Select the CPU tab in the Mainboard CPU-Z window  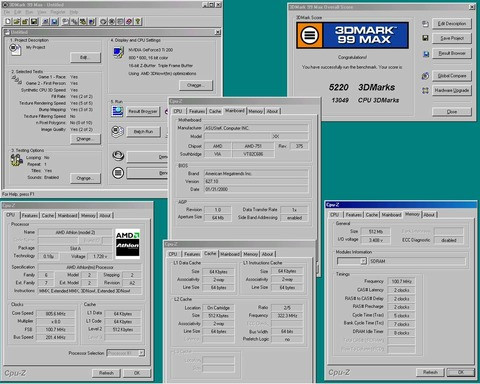click(178, 111)
